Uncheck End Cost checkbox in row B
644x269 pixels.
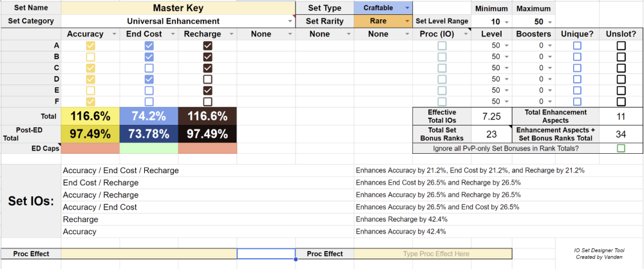[149, 57]
